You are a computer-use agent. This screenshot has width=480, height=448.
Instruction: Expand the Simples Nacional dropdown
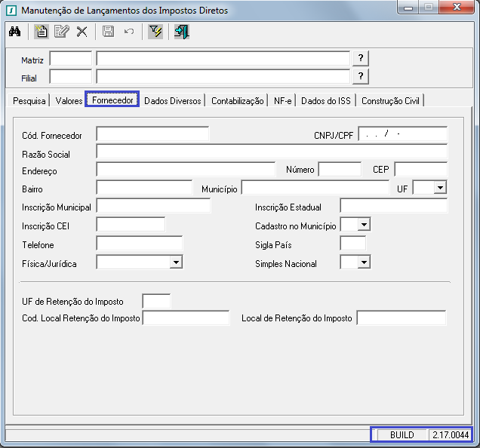click(x=364, y=262)
